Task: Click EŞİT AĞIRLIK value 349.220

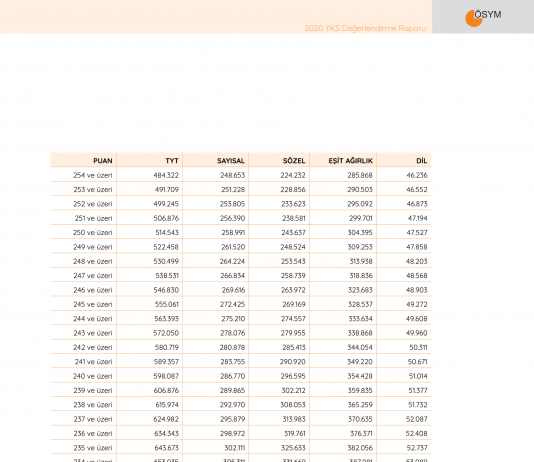Action: coord(360,361)
